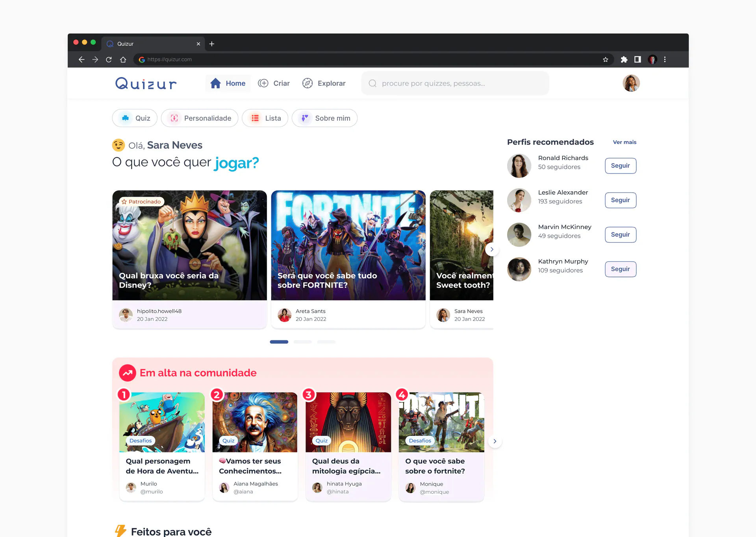Reload the page with refresh icon

click(x=109, y=59)
